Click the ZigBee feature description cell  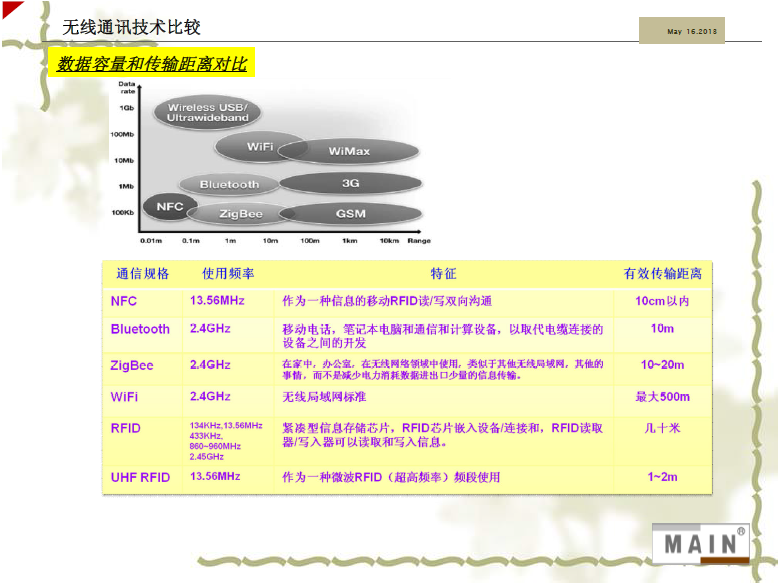click(443, 370)
